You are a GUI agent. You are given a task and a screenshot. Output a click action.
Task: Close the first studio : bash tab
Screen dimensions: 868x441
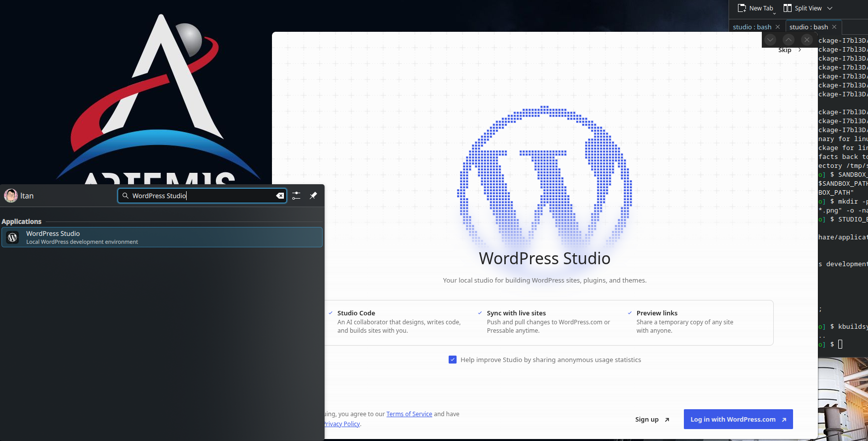pyautogui.click(x=778, y=27)
